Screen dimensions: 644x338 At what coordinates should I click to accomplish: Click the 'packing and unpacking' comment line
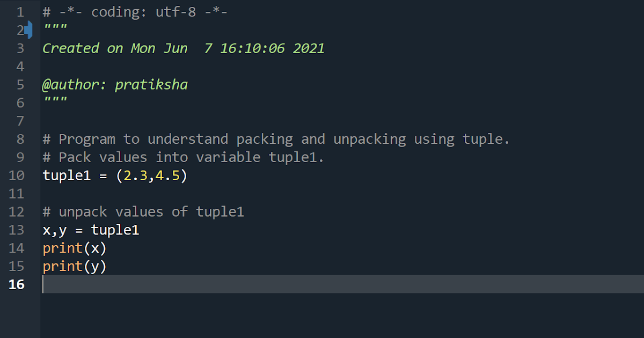tap(276, 139)
